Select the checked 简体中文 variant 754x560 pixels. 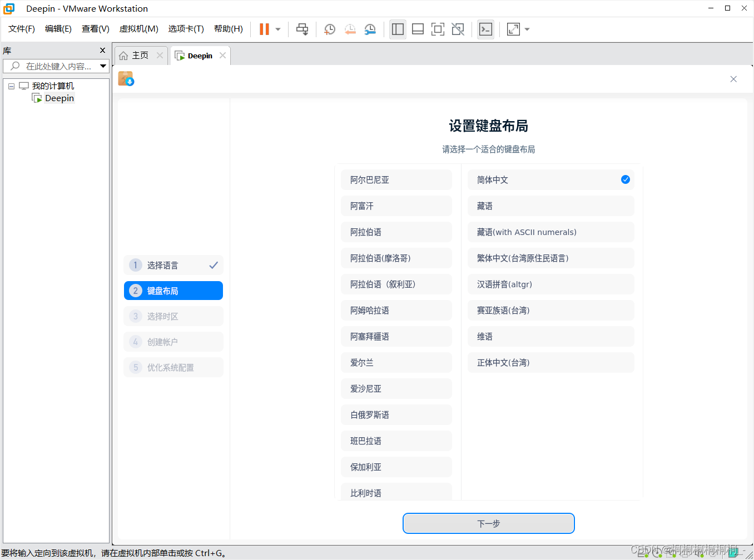(551, 179)
